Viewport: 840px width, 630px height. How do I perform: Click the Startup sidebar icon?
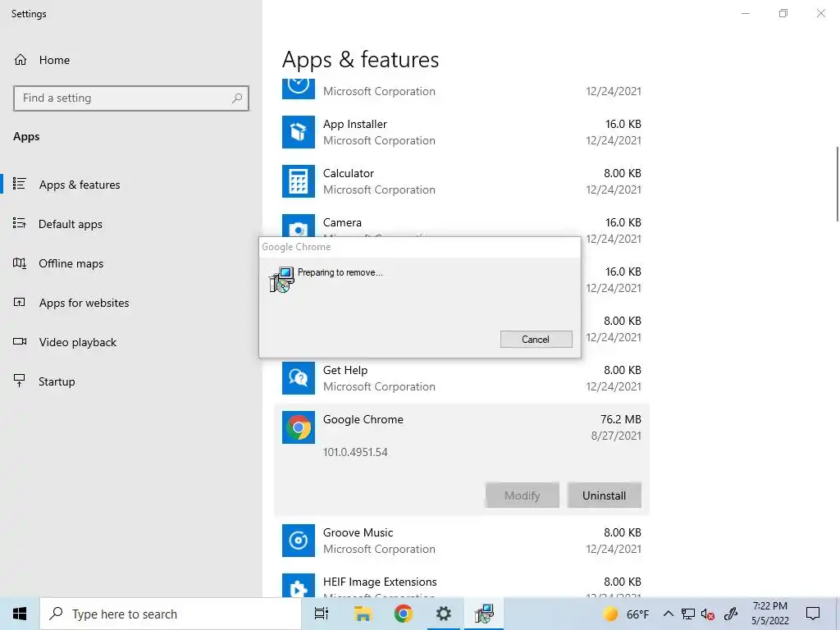pyautogui.click(x=20, y=381)
